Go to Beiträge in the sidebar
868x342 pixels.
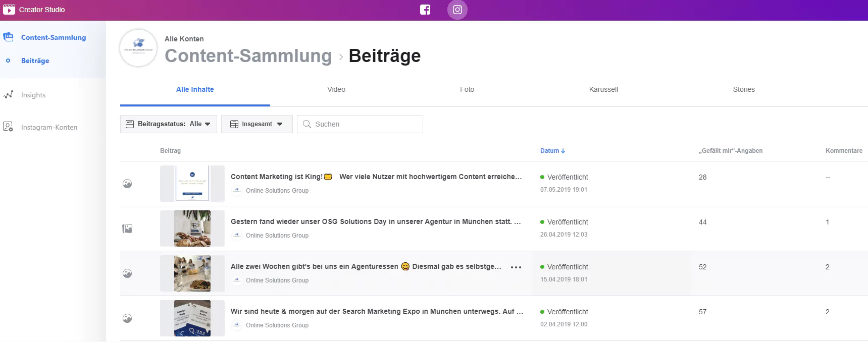coord(35,61)
